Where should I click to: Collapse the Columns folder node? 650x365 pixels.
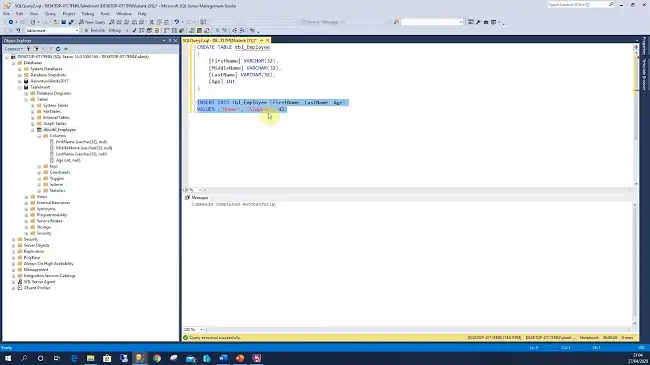[x=39, y=136]
